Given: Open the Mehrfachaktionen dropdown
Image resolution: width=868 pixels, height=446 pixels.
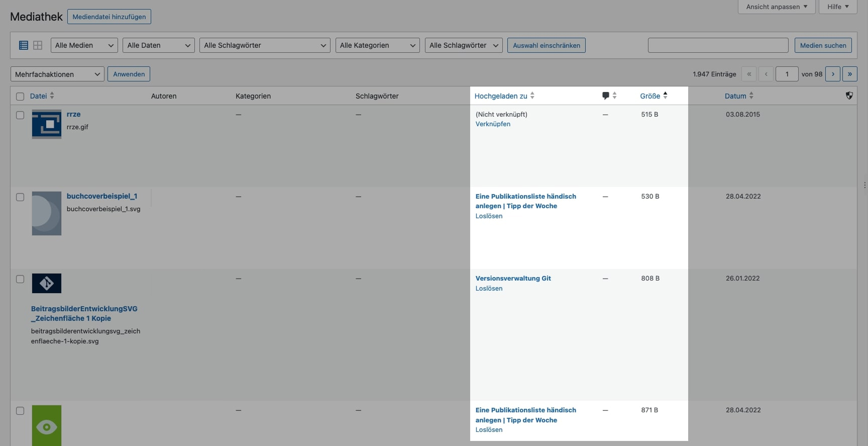Looking at the screenshot, I should pyautogui.click(x=57, y=74).
